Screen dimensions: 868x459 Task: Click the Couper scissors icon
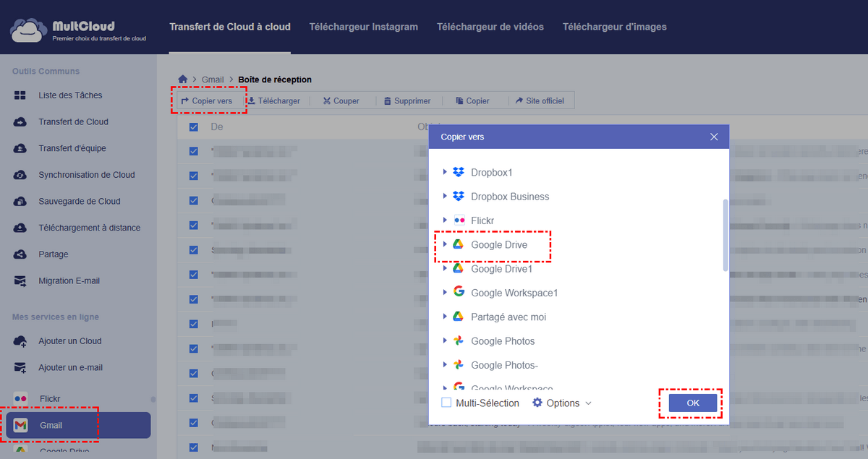pos(327,101)
